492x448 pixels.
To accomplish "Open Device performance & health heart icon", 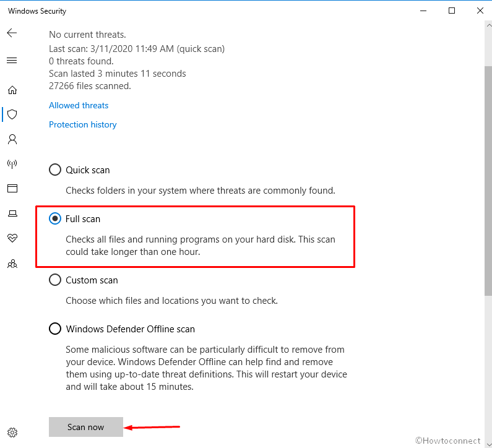I will tap(12, 238).
